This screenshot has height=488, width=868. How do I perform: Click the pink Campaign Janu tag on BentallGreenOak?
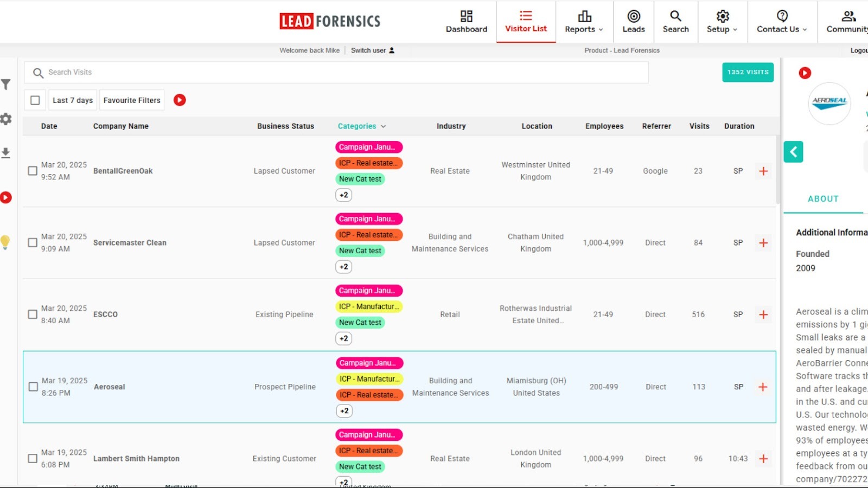(369, 147)
